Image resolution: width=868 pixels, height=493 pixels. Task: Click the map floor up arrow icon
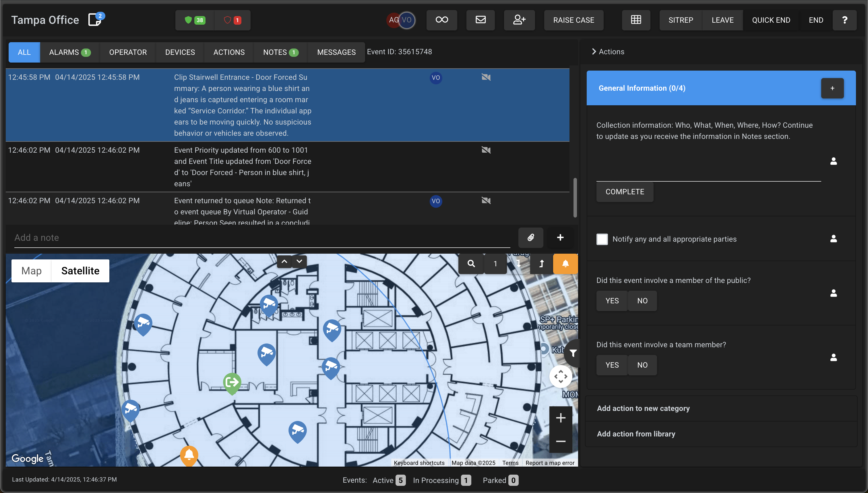(x=541, y=263)
